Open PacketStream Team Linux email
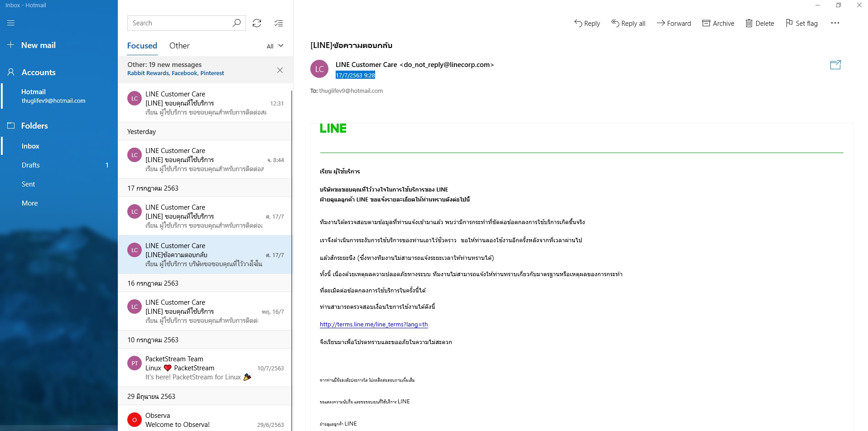Screen dimensions: 868x431 click(205, 368)
